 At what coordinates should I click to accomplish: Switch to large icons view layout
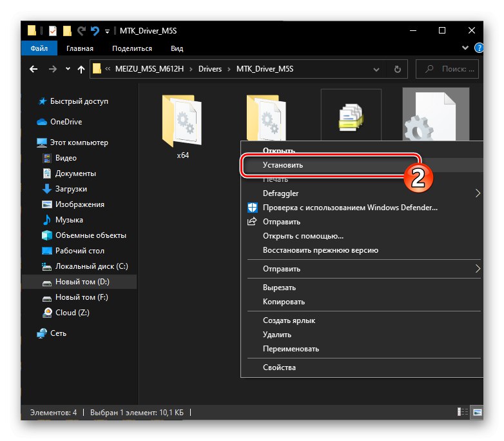tap(477, 412)
